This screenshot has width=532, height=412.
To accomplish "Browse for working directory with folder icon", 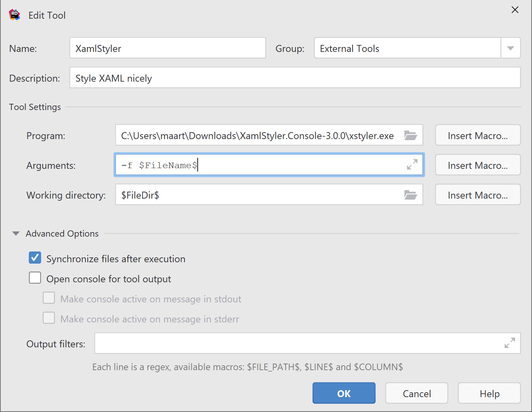I will [411, 195].
